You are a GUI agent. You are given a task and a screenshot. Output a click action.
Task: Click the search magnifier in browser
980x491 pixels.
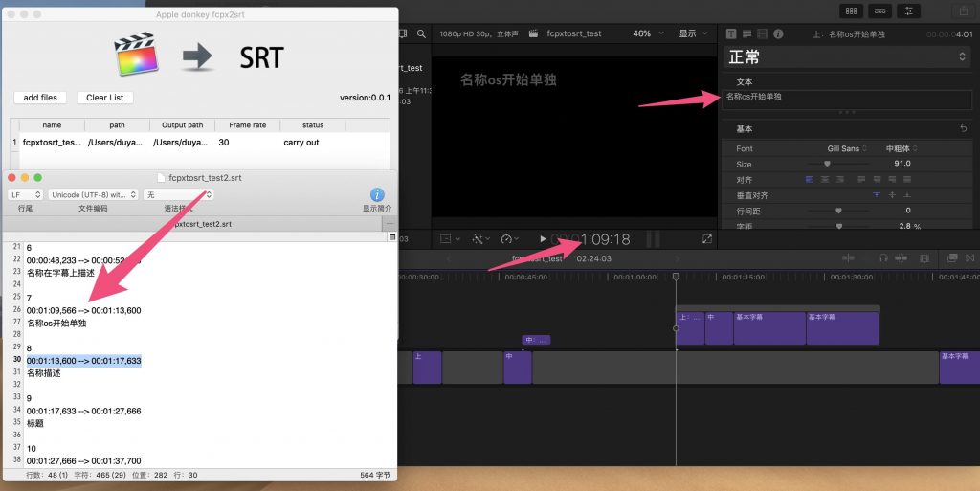click(x=421, y=33)
